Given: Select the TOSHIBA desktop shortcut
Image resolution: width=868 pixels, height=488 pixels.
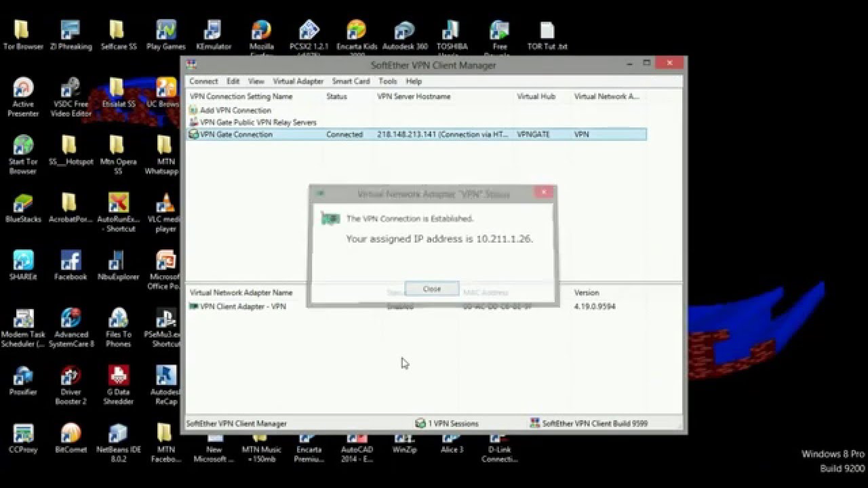Looking at the screenshot, I should coord(452,37).
